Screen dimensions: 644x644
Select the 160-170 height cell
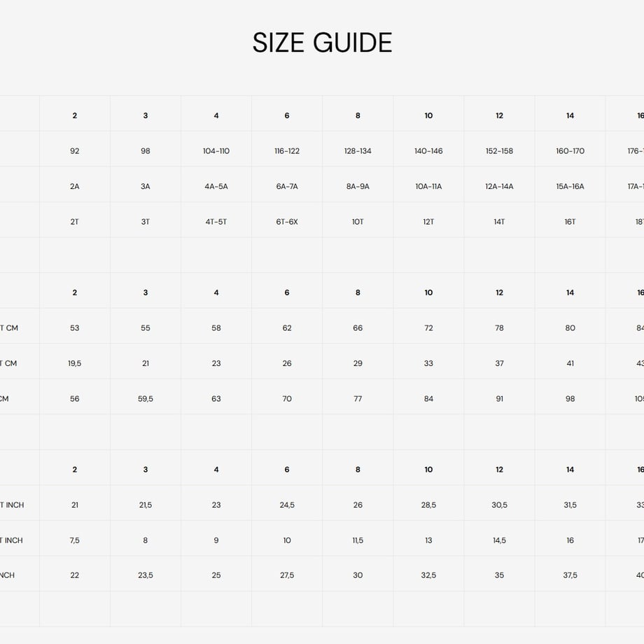[570, 150]
